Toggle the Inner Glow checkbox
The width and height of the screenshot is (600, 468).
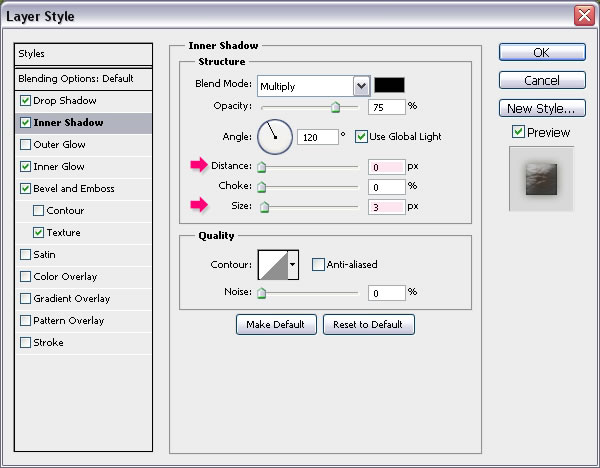[25, 166]
